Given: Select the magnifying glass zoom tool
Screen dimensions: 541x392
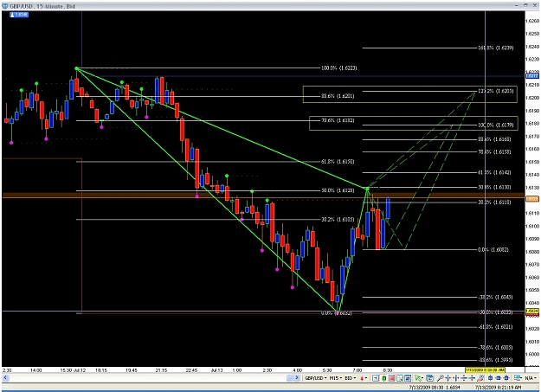Looking at the screenshot, I should [x=440, y=378].
